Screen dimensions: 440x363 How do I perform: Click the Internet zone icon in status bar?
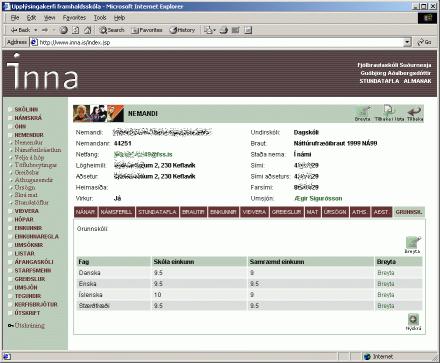367,357
